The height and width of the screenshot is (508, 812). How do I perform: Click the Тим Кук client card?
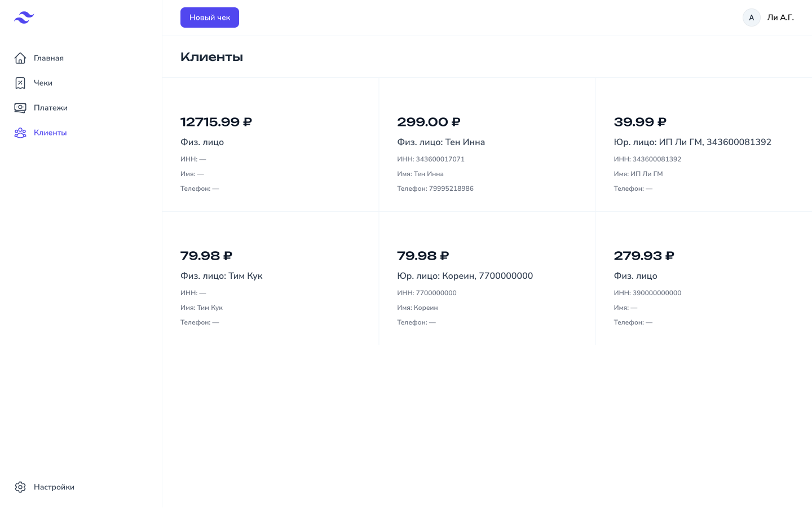[271, 278]
